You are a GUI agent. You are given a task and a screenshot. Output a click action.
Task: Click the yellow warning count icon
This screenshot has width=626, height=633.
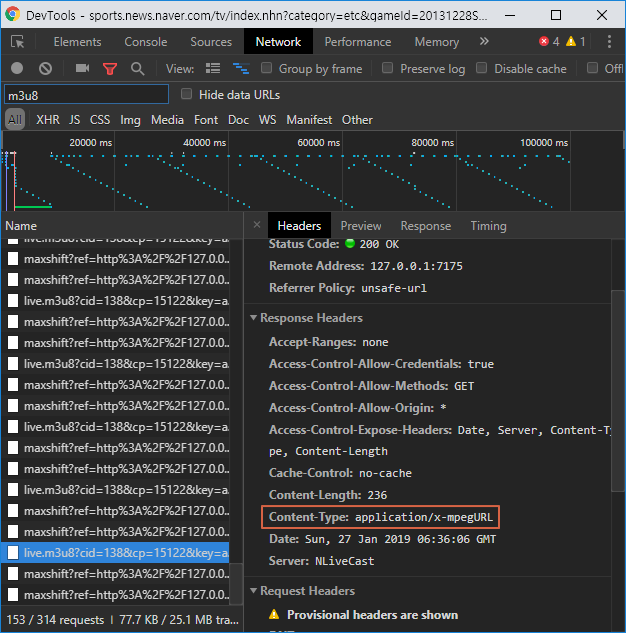[x=571, y=41]
